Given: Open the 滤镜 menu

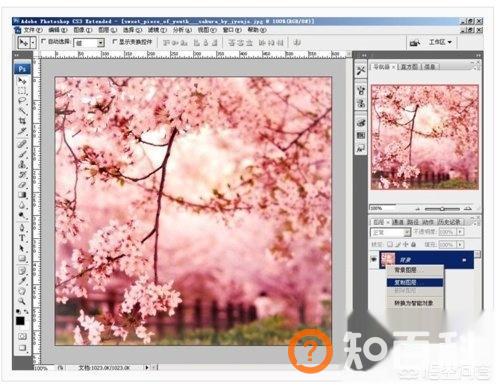Looking at the screenshot, I should [157, 30].
